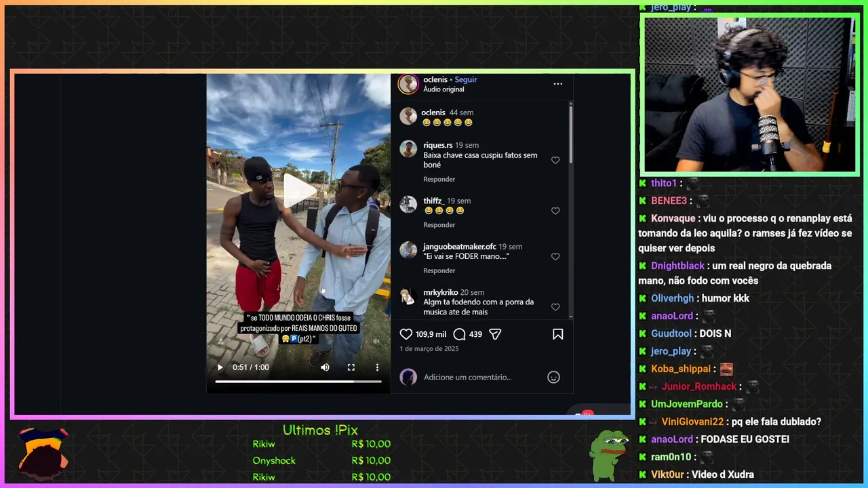This screenshot has height=488, width=868.
Task: Reply to thiffz_ comment
Action: click(439, 225)
